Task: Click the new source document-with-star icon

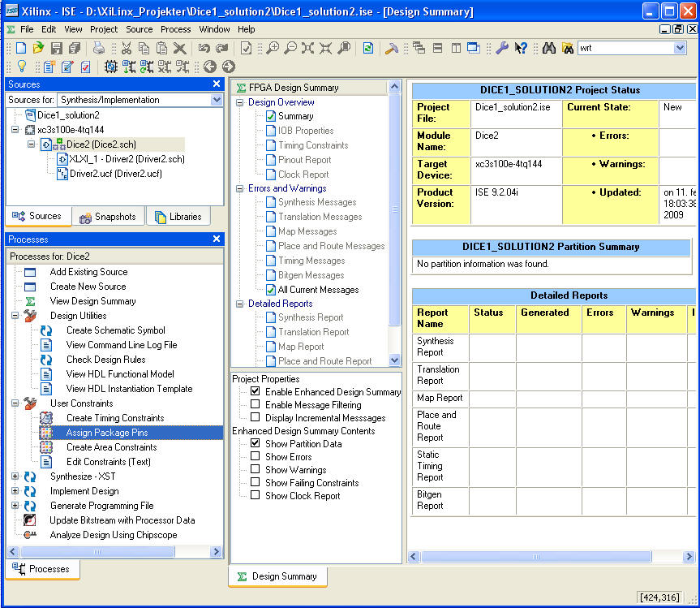Action: point(49,67)
